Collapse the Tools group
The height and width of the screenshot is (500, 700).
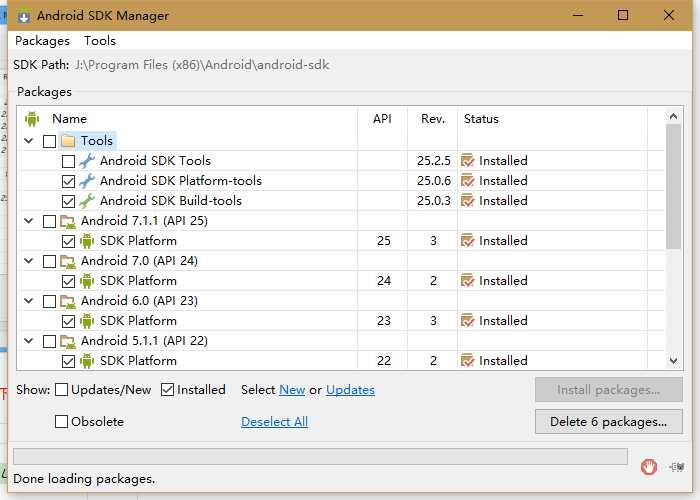[29, 141]
